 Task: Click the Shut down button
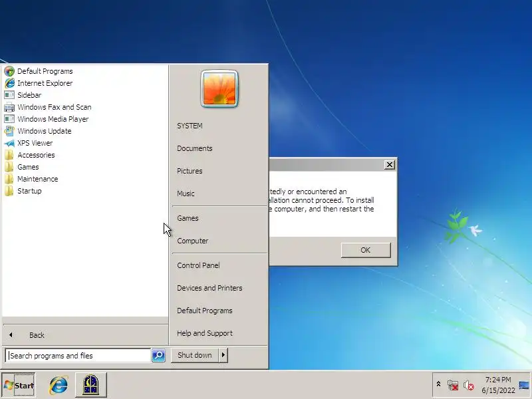click(195, 355)
